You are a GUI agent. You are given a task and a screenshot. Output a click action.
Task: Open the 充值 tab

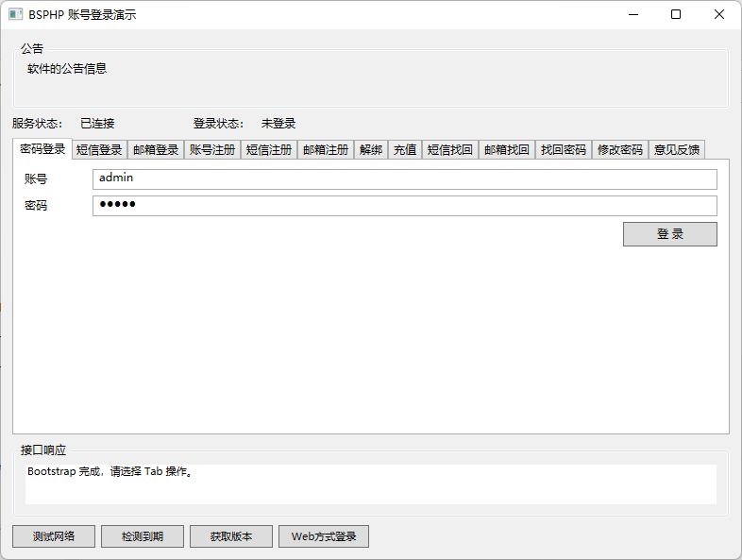405,150
